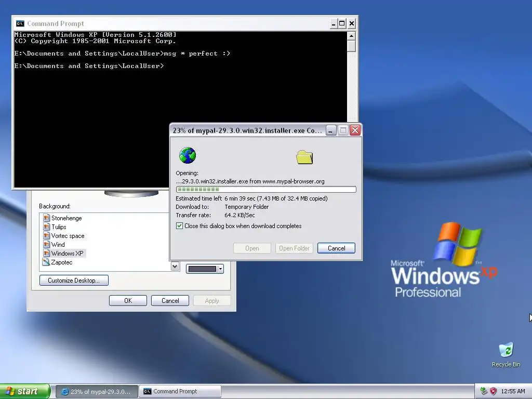Screen dimensions: 532x399
Task: Click the Internet Explorer icon in the taskbar button
Action: pyautogui.click(x=64, y=392)
